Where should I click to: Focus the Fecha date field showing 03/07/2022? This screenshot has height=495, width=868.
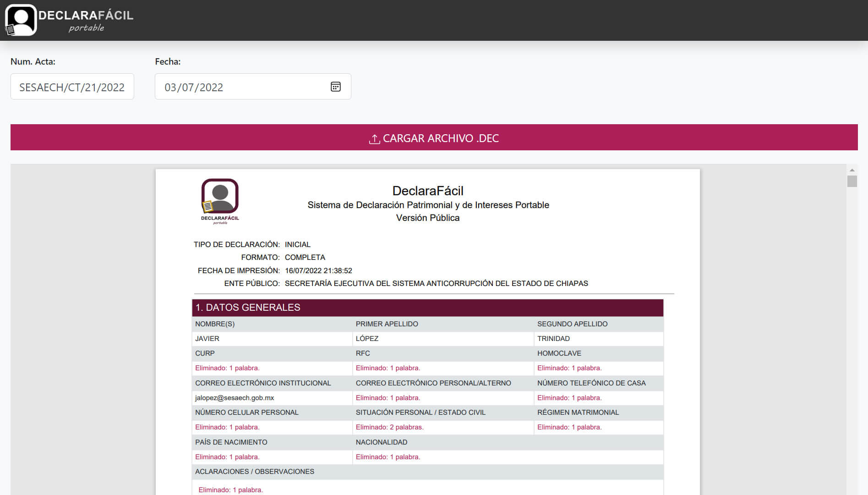click(x=253, y=87)
